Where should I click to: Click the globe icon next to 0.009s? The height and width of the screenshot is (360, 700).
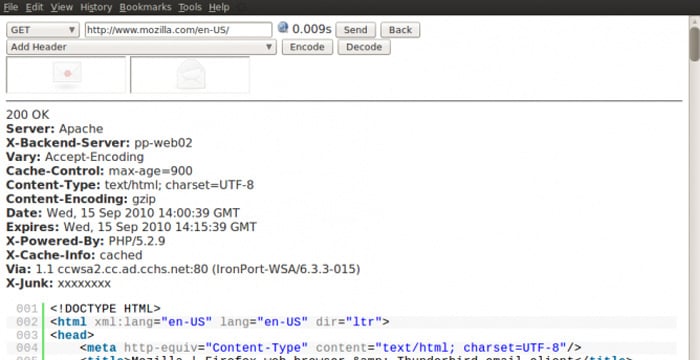[283, 28]
